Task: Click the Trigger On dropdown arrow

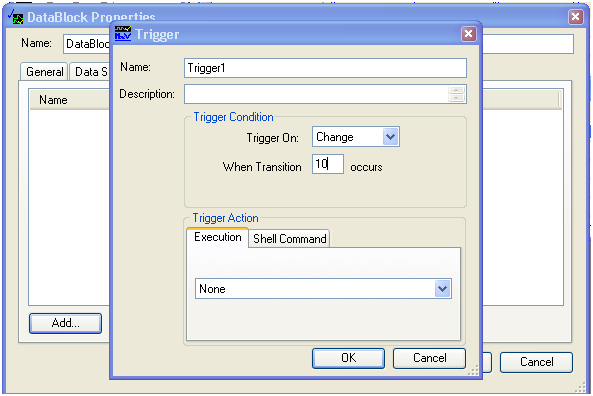Action: [x=391, y=137]
